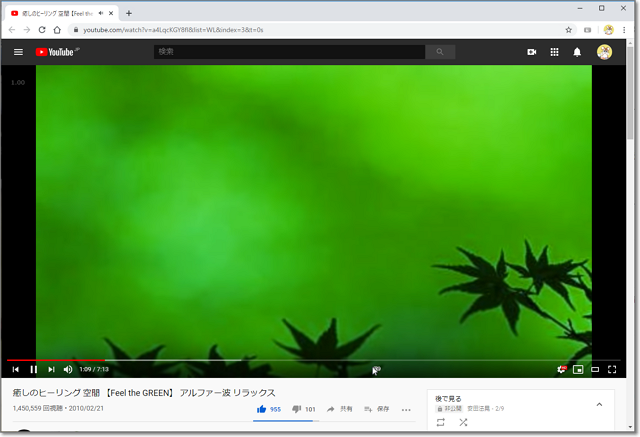Image resolution: width=640 pixels, height=437 pixels.
Task: Pause the video playback
Action: 34,369
